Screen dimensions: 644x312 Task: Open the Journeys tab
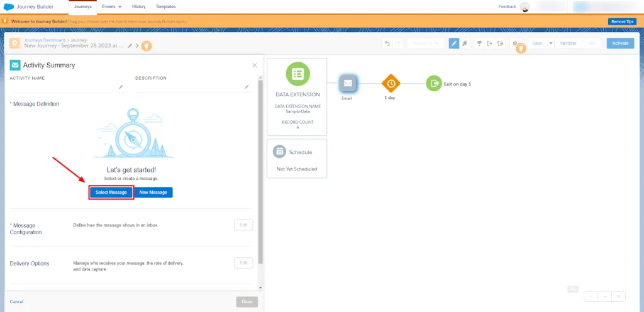(x=82, y=7)
